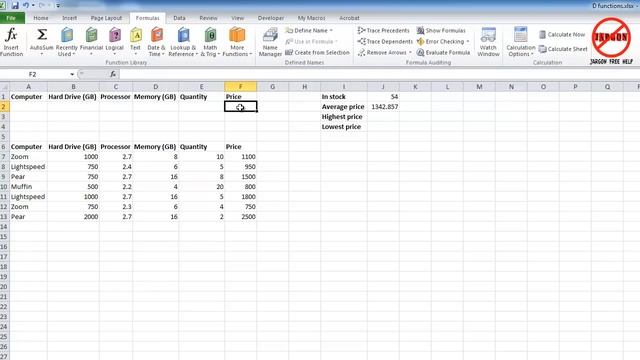This screenshot has height=360, width=640.
Task: Select the price cell 1800
Action: tap(240, 197)
